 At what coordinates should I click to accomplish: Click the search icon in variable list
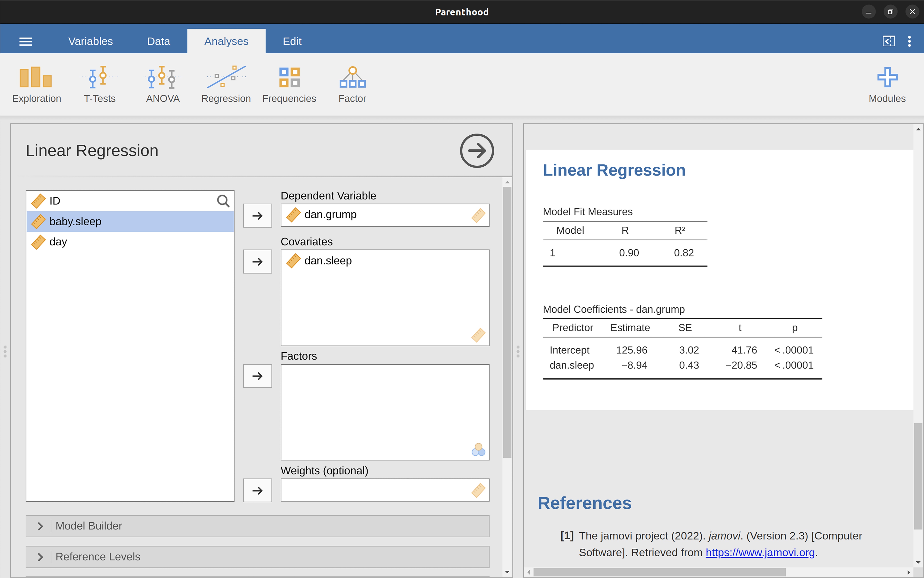pyautogui.click(x=223, y=201)
